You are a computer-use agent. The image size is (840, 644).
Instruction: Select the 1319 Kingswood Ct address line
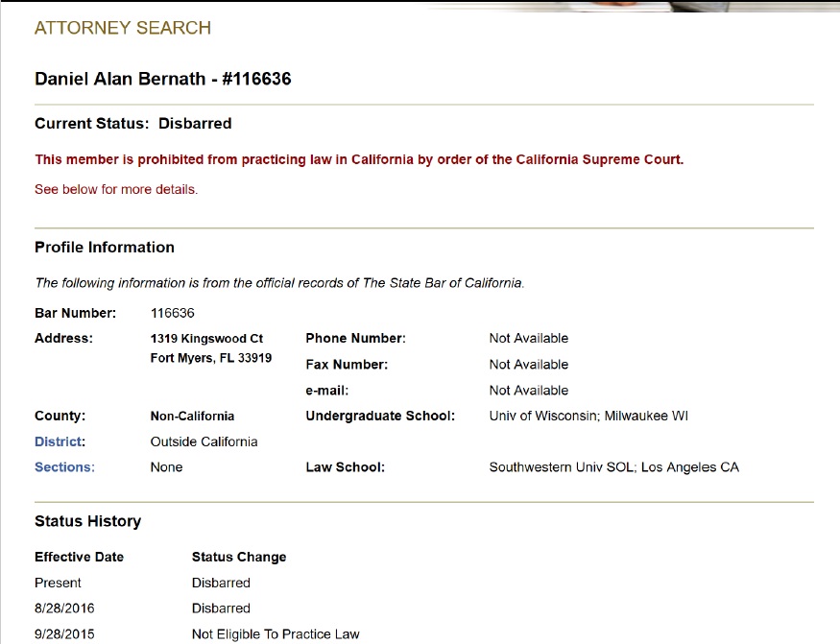(206, 338)
